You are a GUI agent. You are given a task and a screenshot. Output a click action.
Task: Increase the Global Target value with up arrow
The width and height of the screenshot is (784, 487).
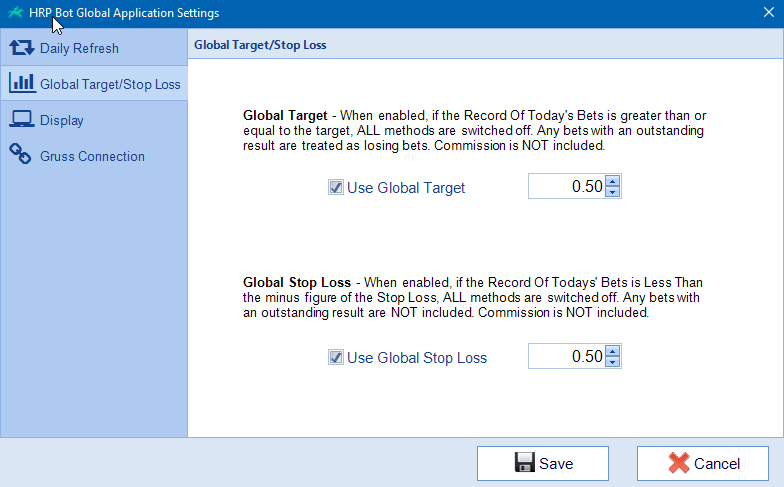tap(612, 181)
